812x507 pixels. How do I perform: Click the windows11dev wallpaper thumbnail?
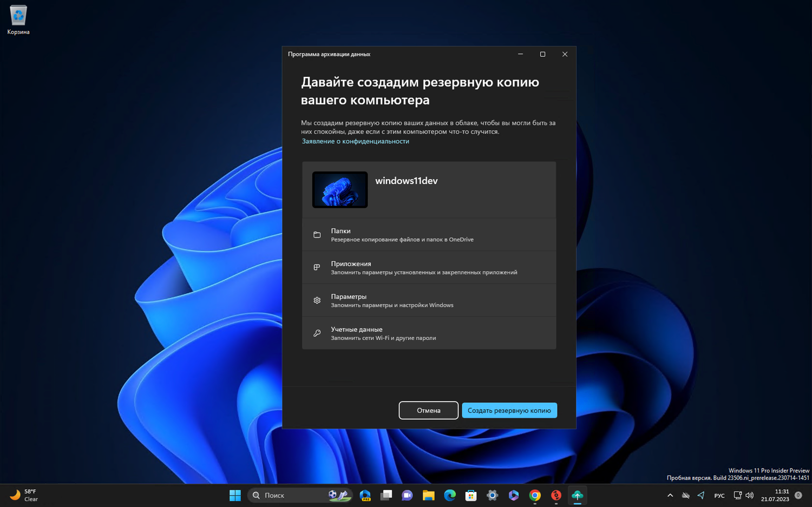[340, 190]
